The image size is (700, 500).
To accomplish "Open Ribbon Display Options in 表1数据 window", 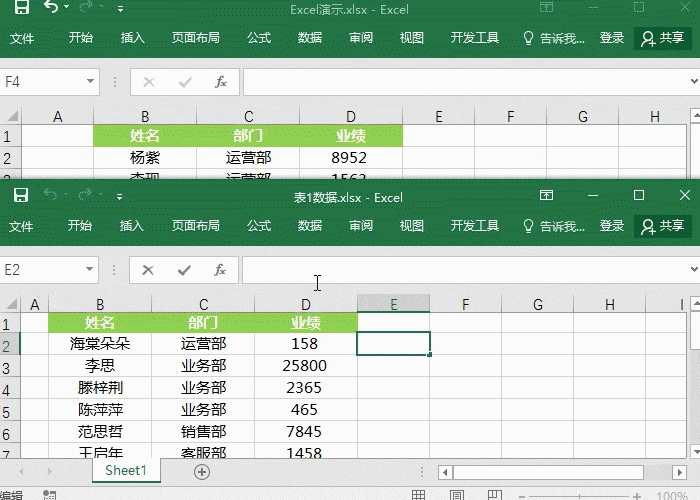I will (546, 196).
